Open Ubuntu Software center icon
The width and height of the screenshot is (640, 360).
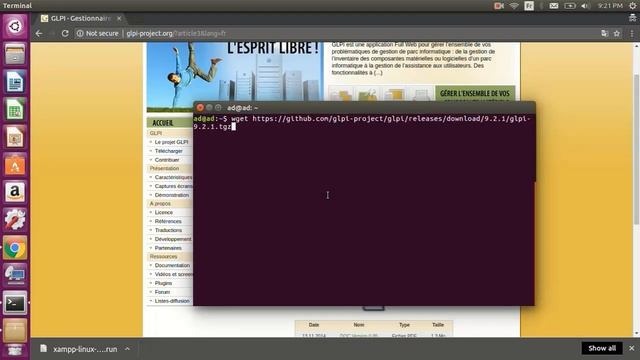[15, 164]
